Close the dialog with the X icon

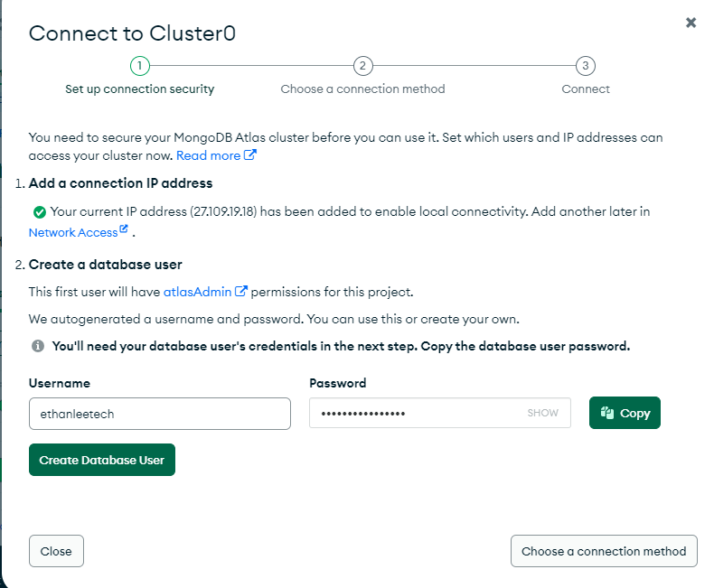(x=691, y=23)
